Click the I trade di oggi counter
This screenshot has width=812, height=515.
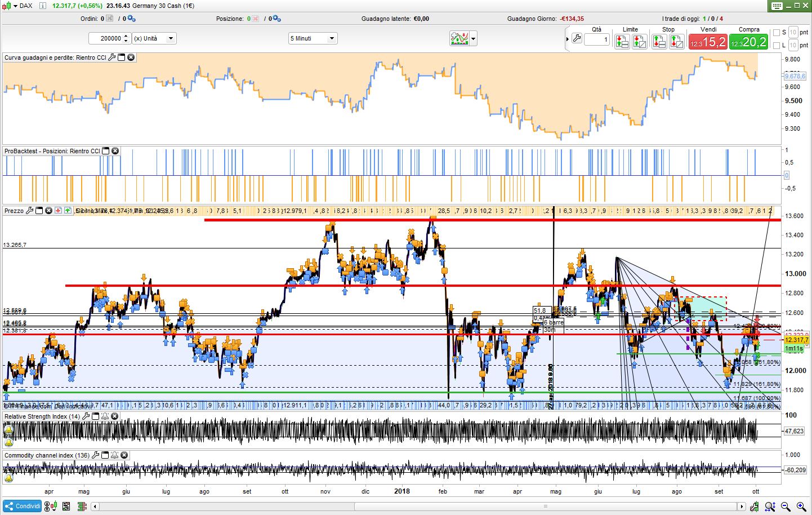tap(693, 19)
